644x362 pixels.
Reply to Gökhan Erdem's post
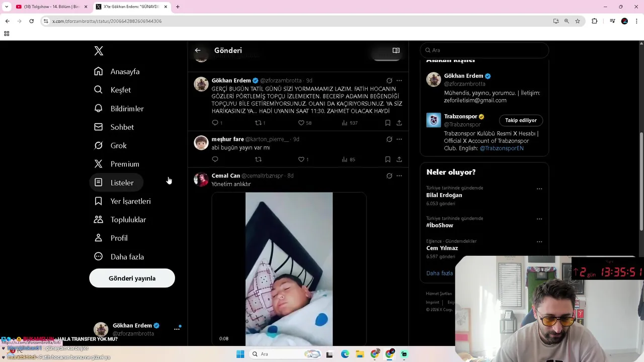point(215,123)
